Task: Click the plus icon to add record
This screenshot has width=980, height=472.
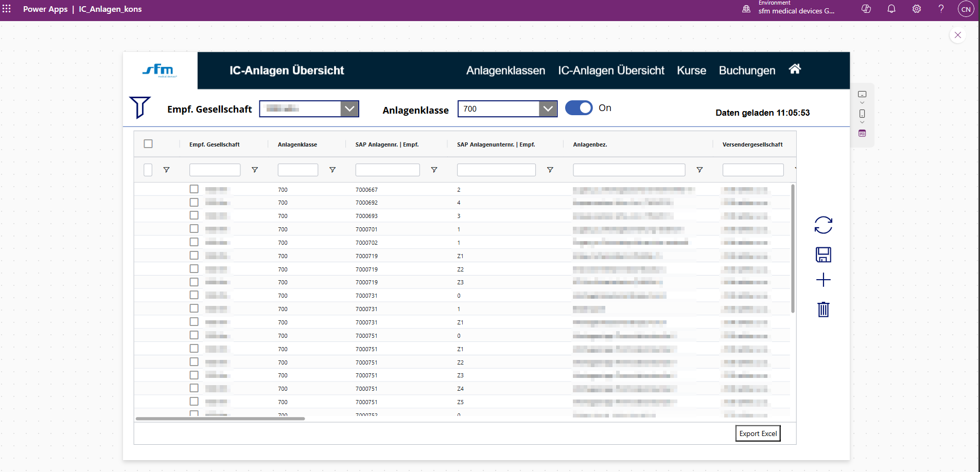Action: pos(823,280)
